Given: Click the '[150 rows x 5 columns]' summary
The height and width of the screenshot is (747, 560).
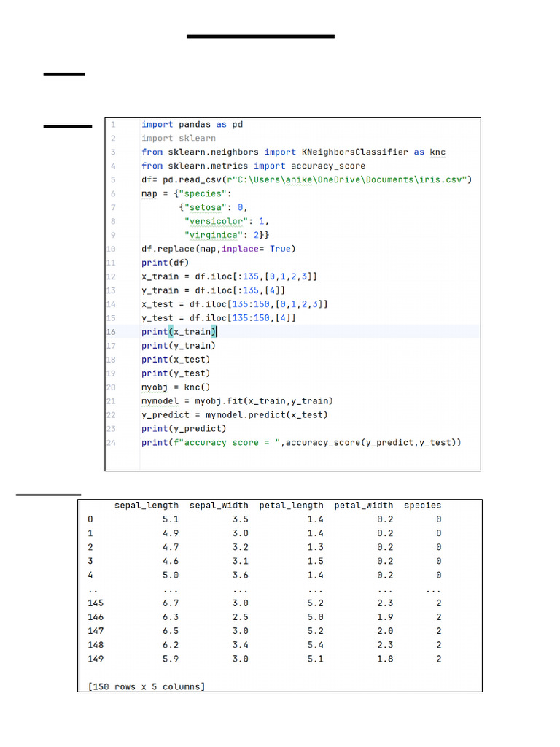Looking at the screenshot, I should pyautogui.click(x=147, y=686).
